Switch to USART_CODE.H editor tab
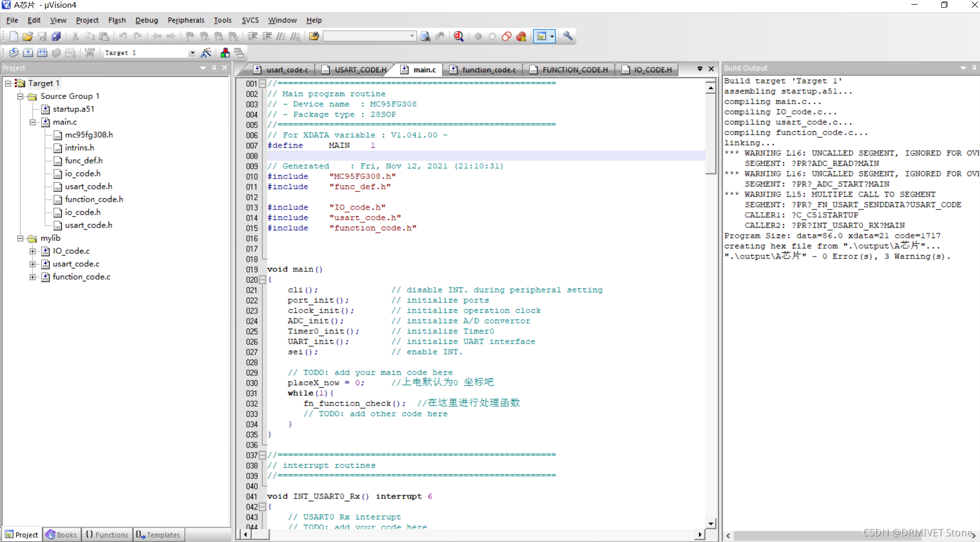The height and width of the screenshot is (542, 980). 354,70
